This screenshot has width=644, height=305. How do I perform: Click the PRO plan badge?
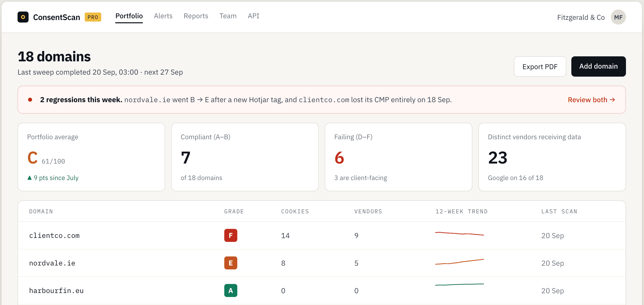click(93, 17)
